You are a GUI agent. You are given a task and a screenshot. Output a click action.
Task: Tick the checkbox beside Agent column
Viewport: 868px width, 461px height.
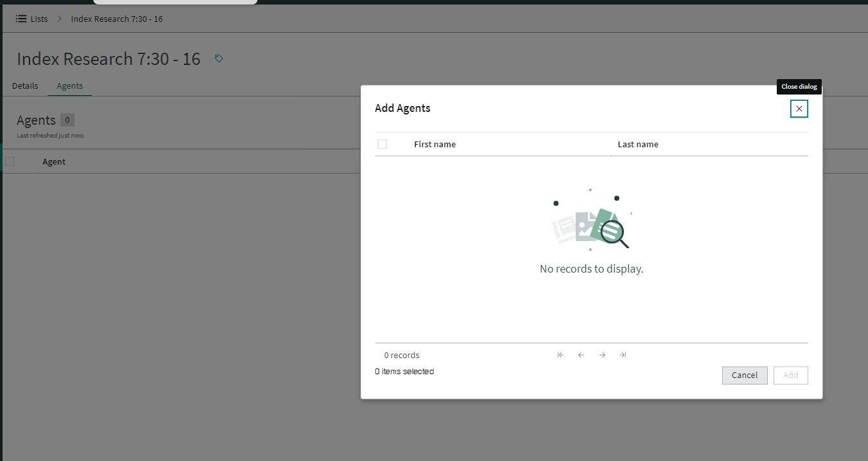pos(10,161)
